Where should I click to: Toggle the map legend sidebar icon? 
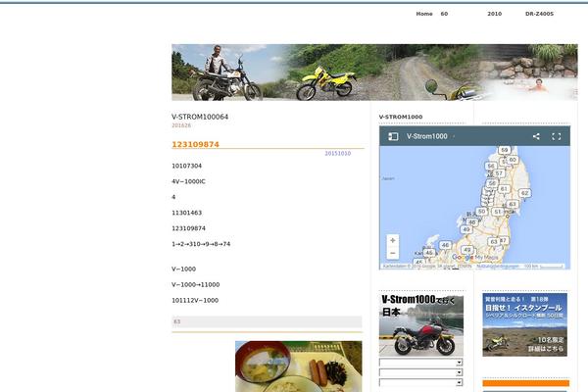(x=393, y=136)
